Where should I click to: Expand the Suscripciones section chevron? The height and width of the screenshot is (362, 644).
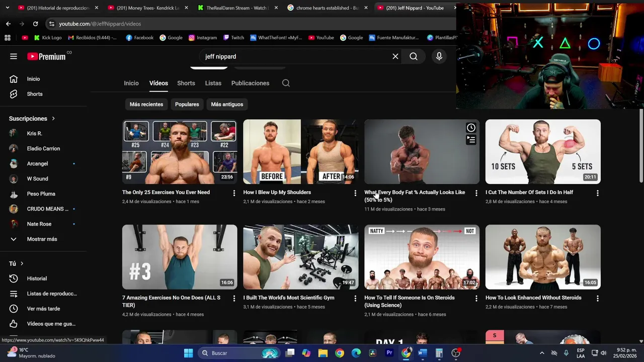coord(53,119)
